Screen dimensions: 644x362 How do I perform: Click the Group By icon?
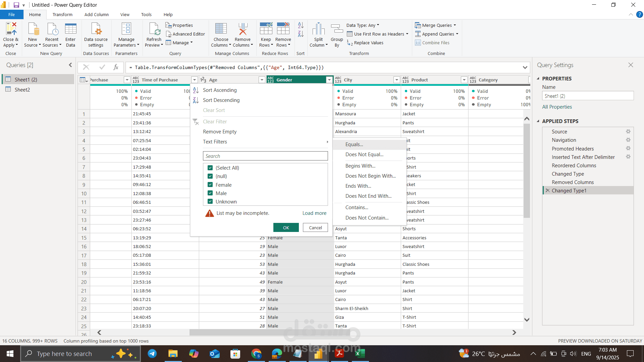337,29
